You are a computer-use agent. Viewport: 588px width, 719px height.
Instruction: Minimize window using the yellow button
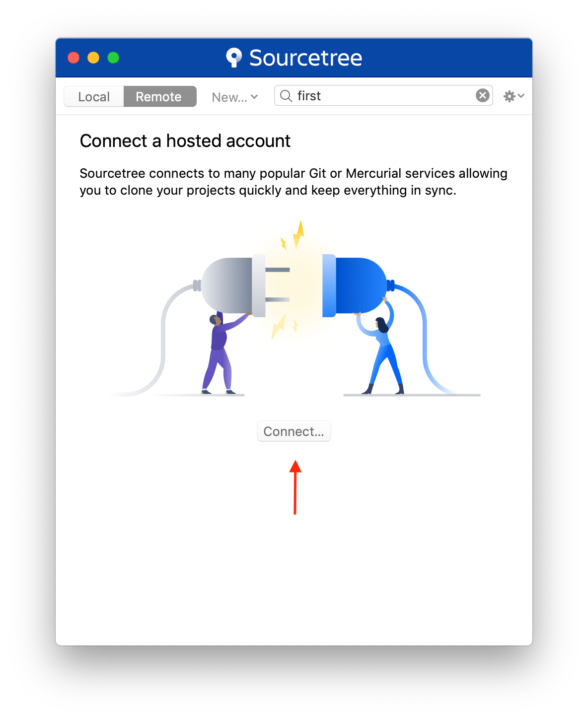click(93, 58)
